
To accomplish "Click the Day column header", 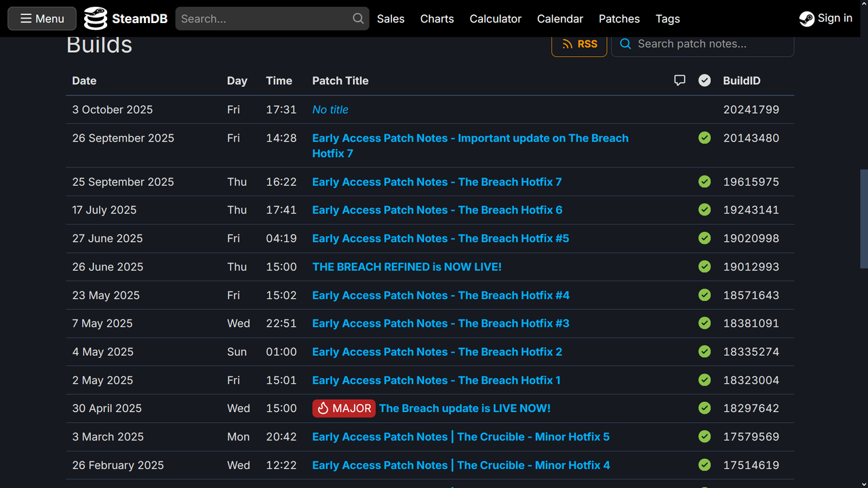I will (237, 81).
